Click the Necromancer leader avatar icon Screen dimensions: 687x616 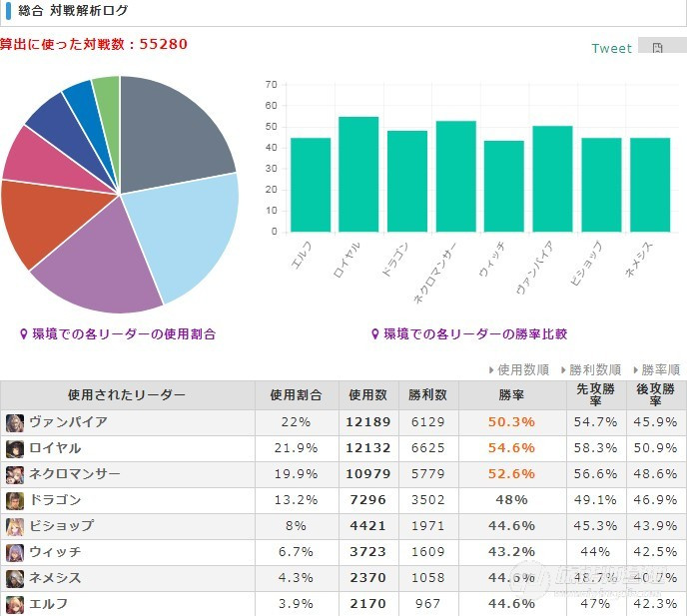click(x=14, y=474)
